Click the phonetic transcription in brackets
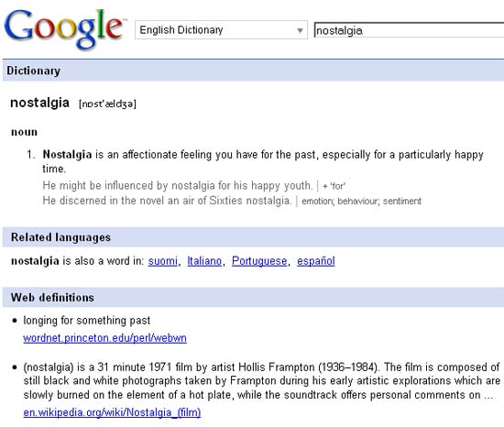Image resolution: width=504 pixels, height=427 pixels. (108, 104)
